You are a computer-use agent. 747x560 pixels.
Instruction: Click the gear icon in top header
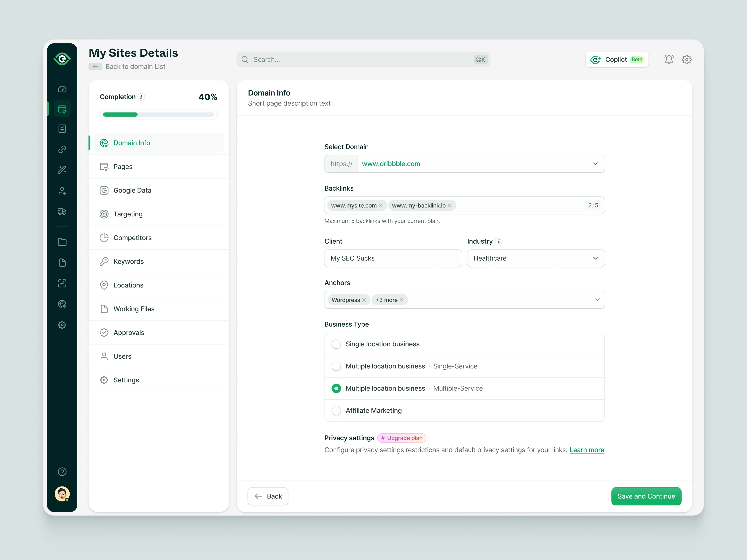(x=687, y=60)
